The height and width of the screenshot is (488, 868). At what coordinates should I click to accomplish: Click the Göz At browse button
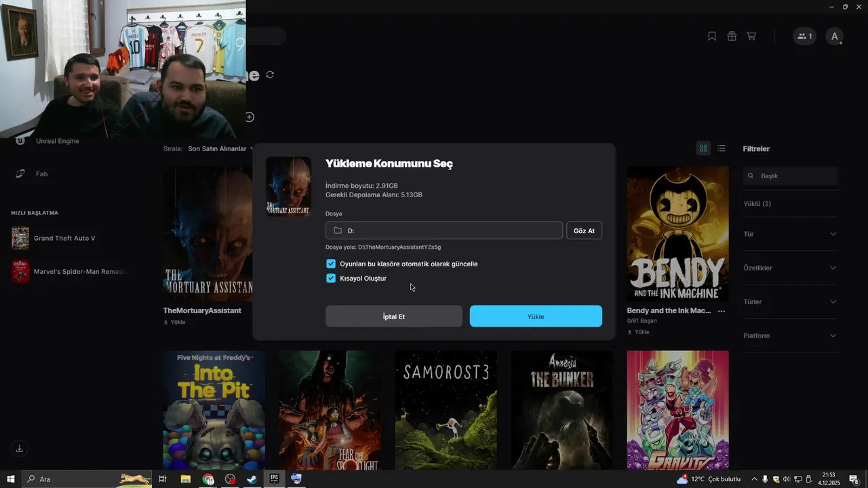pyautogui.click(x=584, y=230)
